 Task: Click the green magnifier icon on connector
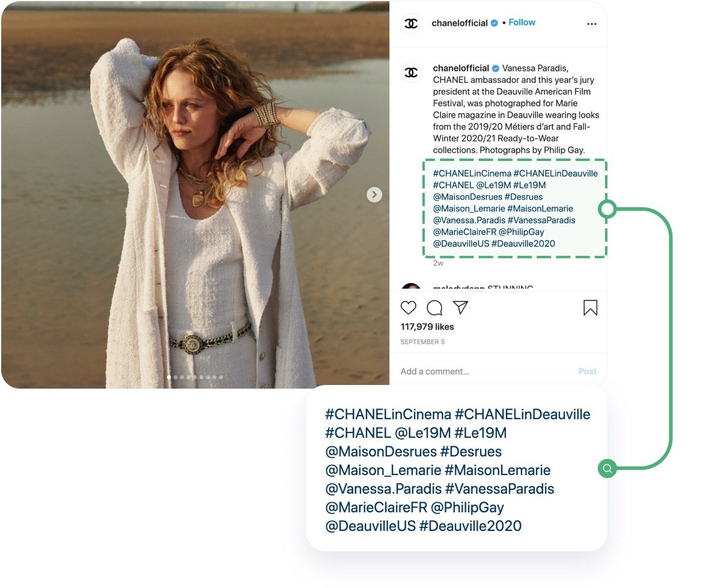pos(607,468)
